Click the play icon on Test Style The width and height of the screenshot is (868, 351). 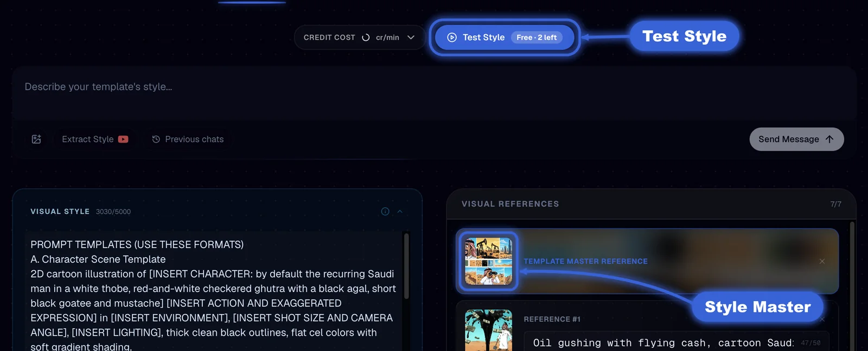click(x=452, y=37)
